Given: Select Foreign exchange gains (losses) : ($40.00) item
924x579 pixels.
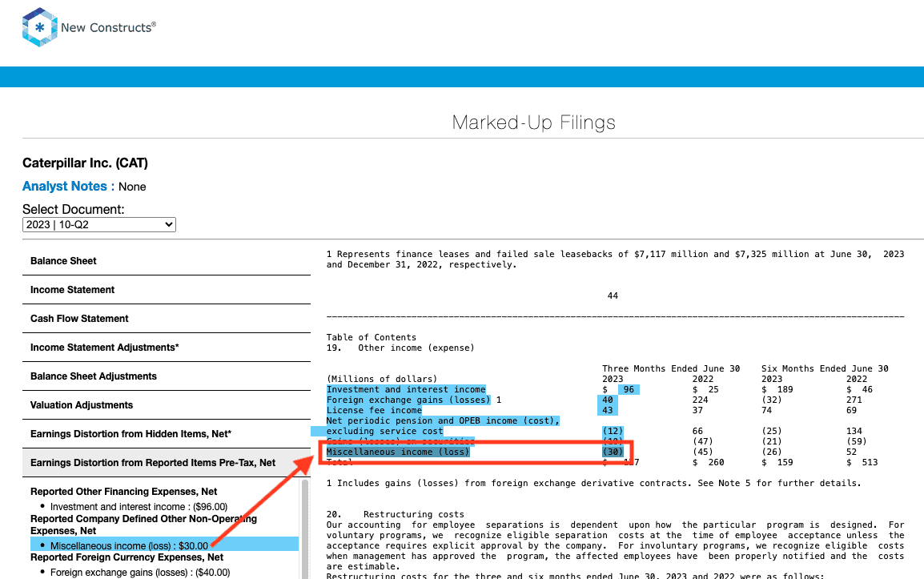Looking at the screenshot, I should [139, 573].
